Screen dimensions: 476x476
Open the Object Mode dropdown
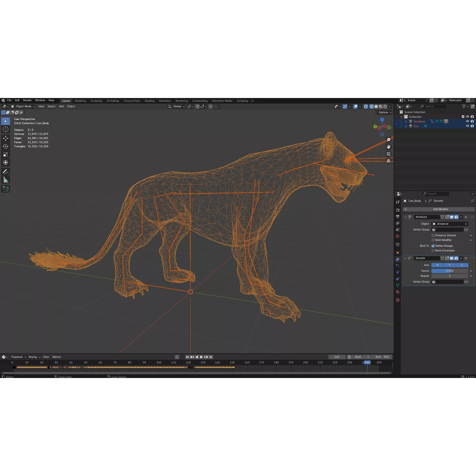click(23, 106)
